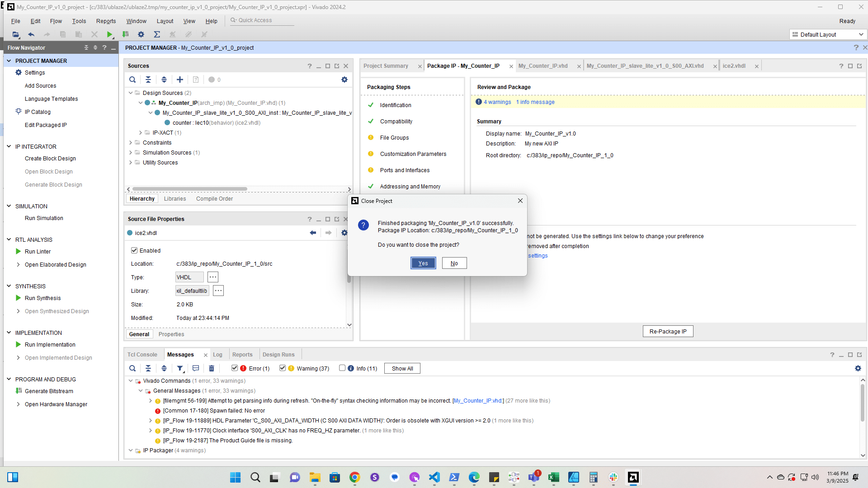Viewport: 868px width, 488px height.
Task: Click the trash delete icon in Messages
Action: [x=212, y=368]
